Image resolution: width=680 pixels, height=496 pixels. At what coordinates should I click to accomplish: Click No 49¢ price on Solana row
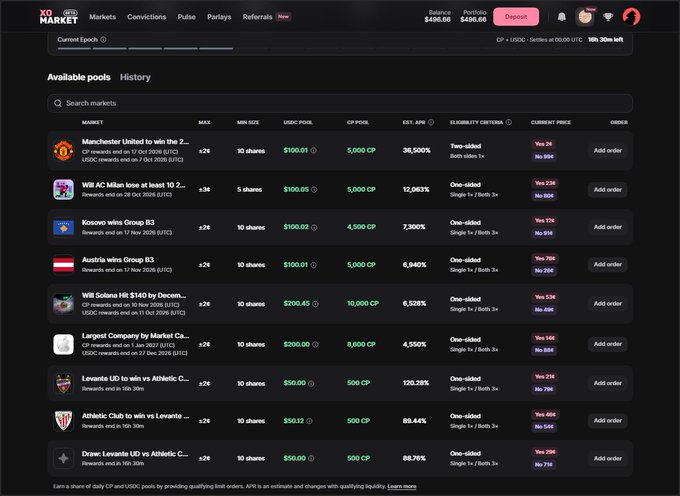[544, 310]
